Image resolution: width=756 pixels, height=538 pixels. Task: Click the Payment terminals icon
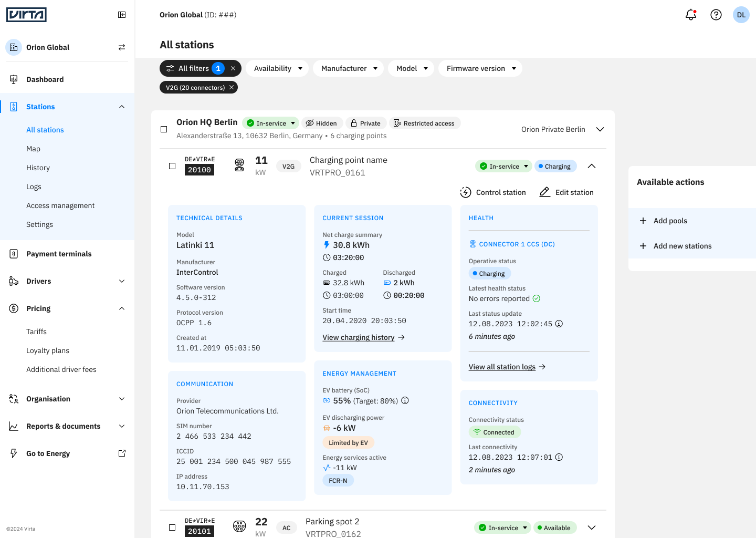pyautogui.click(x=14, y=254)
